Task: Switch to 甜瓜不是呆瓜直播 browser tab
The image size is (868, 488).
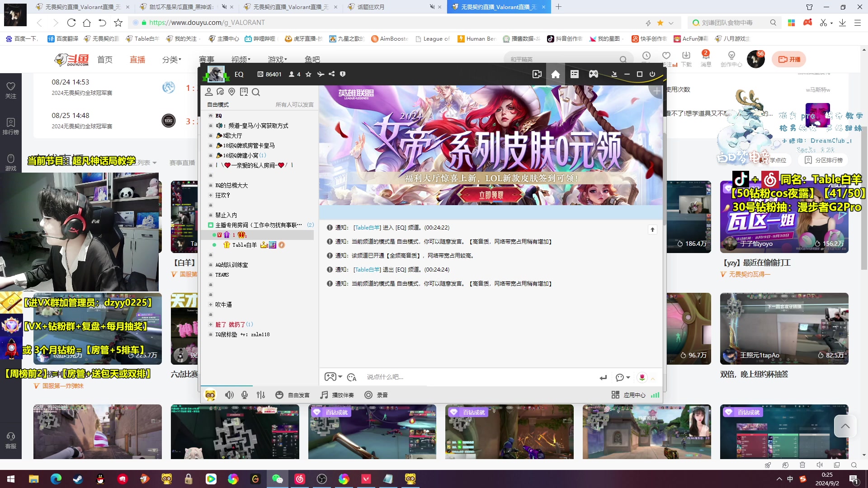Action: pos(187,7)
